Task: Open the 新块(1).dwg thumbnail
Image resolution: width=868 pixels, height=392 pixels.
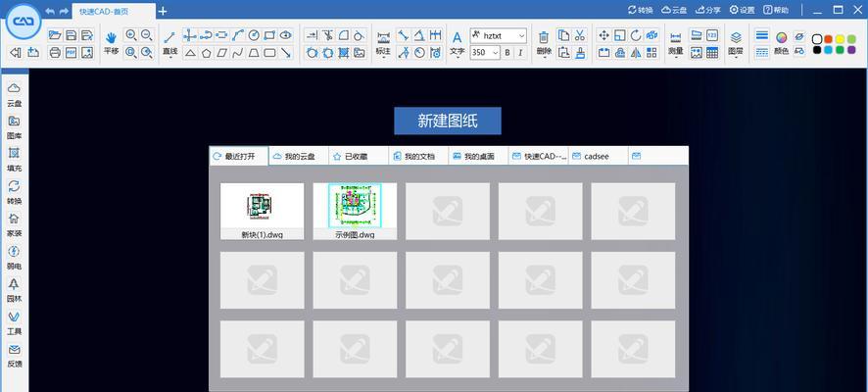Action: click(262, 211)
